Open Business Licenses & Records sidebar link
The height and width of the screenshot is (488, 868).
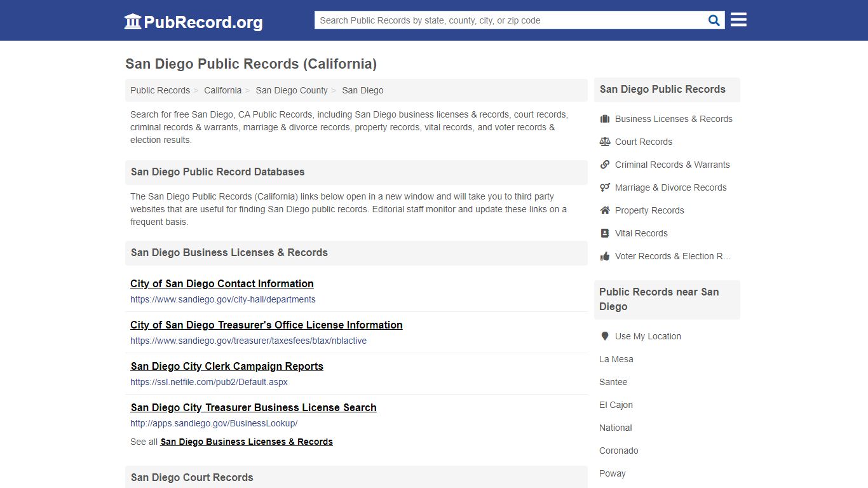(x=674, y=119)
